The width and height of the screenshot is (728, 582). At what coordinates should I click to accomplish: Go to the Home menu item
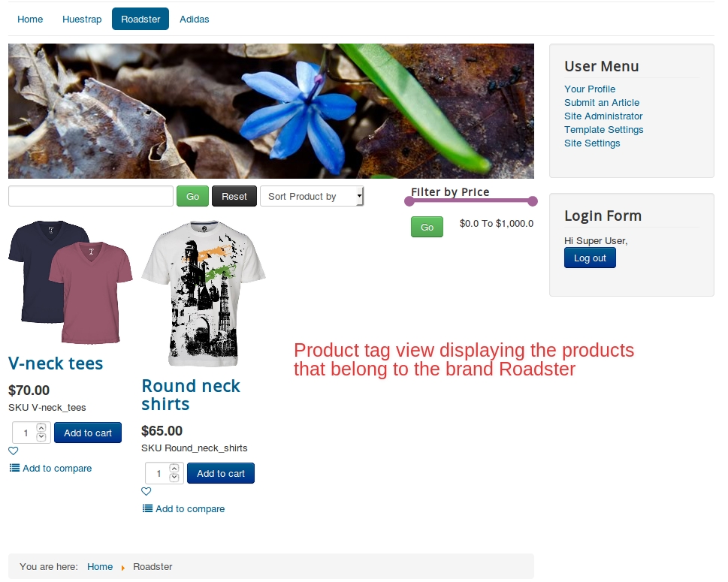(30, 20)
